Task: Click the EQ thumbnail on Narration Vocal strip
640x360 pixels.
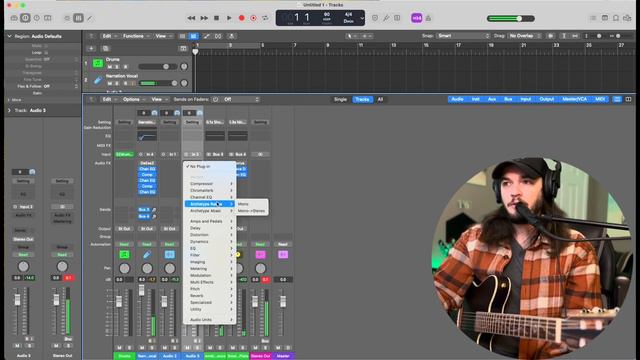Action: pyautogui.click(x=147, y=136)
